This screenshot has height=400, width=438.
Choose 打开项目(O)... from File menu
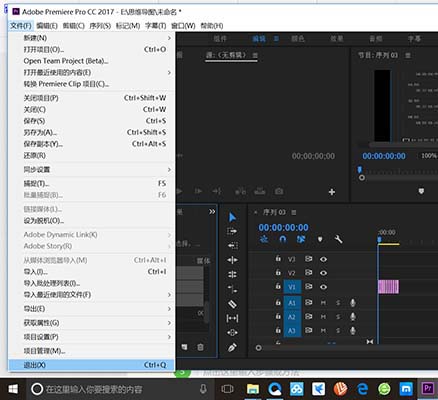point(92,50)
